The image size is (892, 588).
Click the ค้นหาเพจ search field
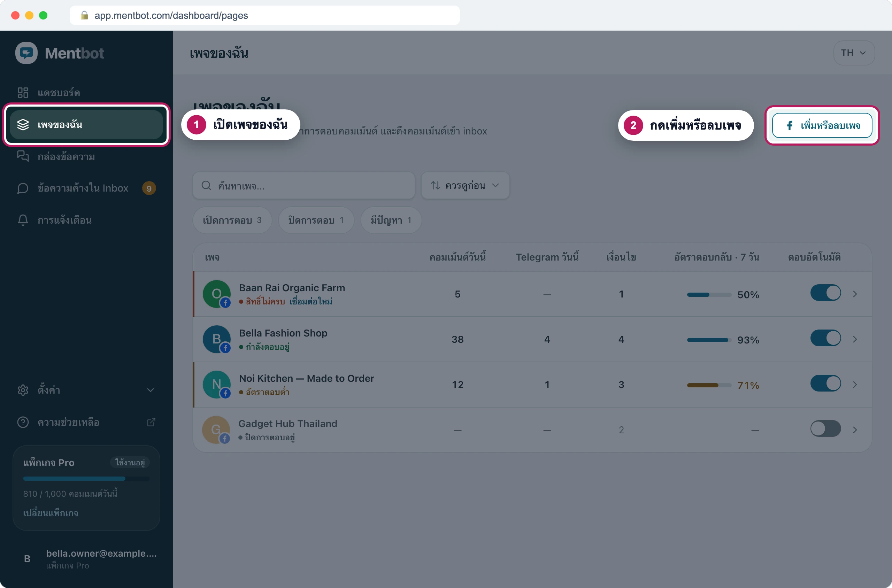(x=303, y=186)
